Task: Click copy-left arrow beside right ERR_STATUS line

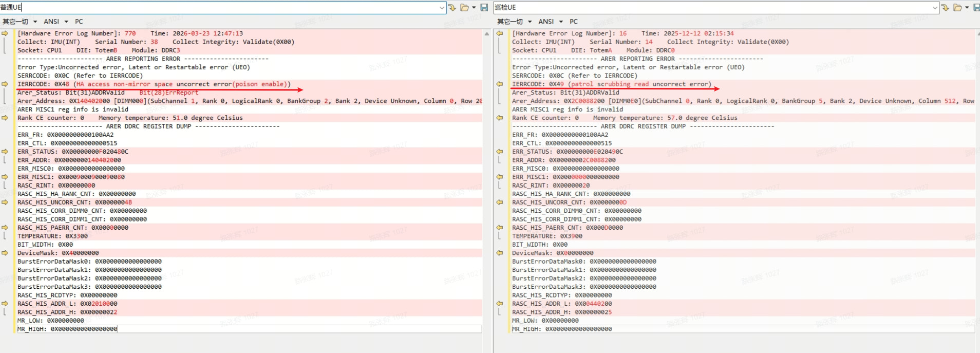Action: coord(499,152)
